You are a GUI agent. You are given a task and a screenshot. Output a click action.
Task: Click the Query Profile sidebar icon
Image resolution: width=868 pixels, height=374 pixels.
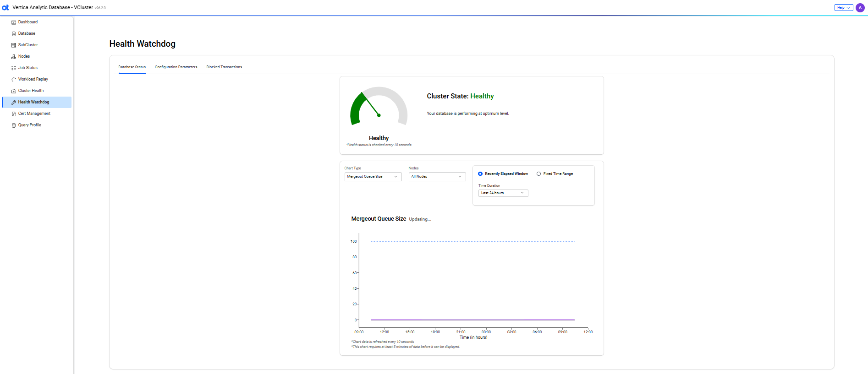[14, 125]
